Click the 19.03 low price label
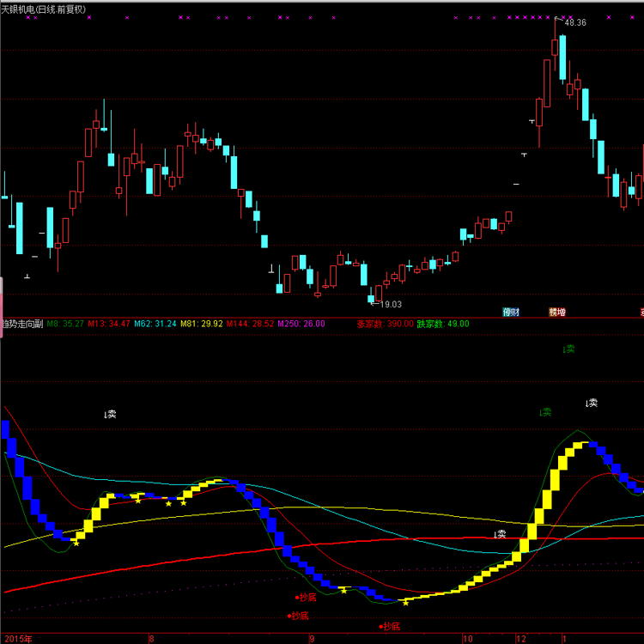This screenshot has width=644, height=644. [x=390, y=304]
